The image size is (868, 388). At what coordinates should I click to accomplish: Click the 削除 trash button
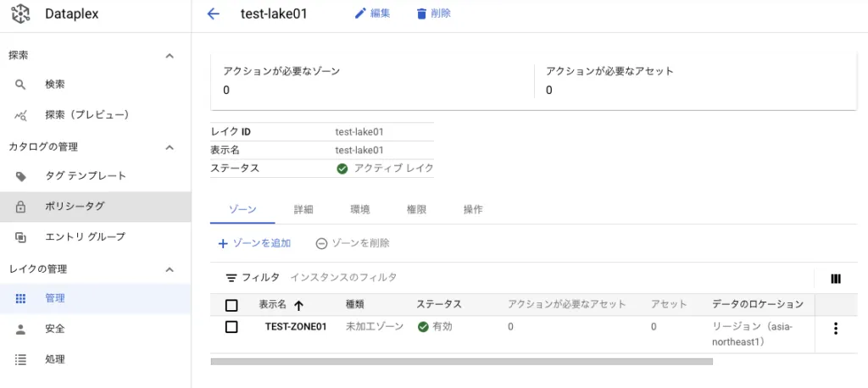click(x=433, y=14)
